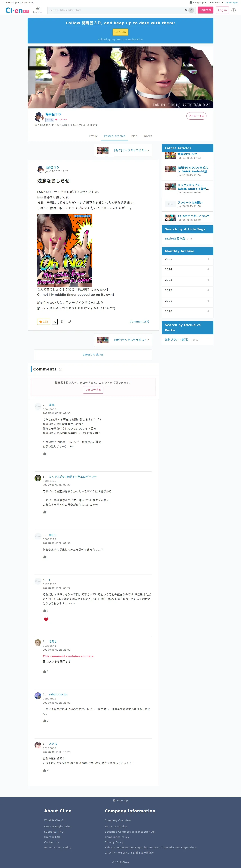Open the help question mark icon
The image size is (241, 868).
pyautogui.click(x=233, y=10)
